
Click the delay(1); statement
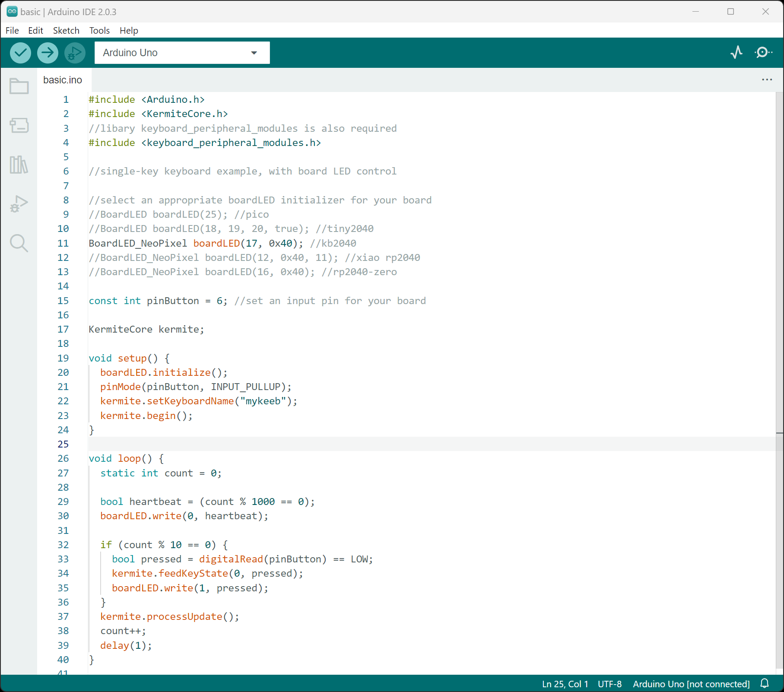coord(126,645)
